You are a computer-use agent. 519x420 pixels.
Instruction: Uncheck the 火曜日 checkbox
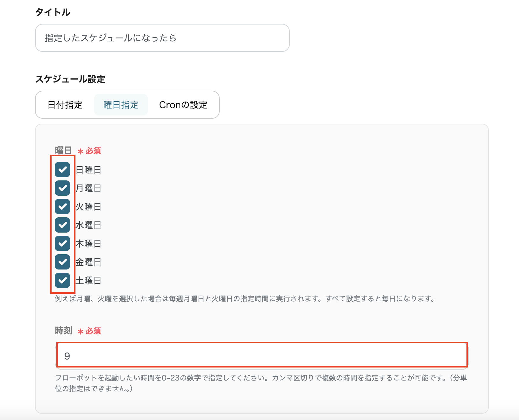pos(62,206)
